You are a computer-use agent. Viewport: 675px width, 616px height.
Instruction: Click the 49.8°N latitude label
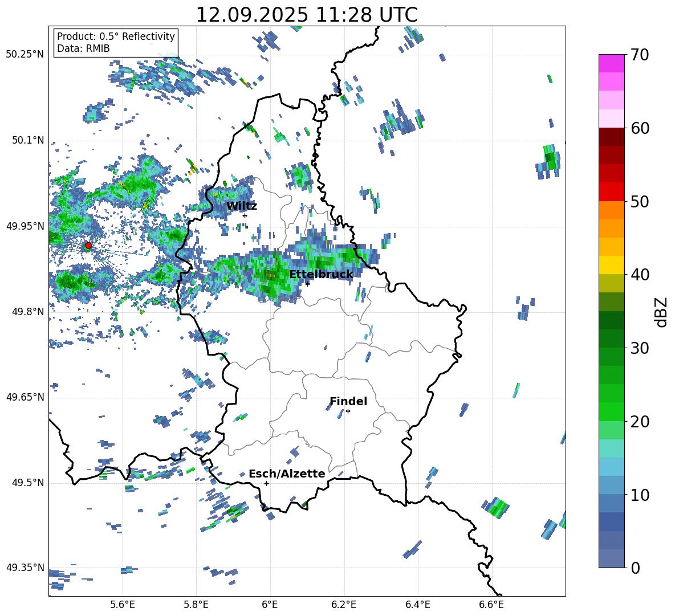(29, 312)
